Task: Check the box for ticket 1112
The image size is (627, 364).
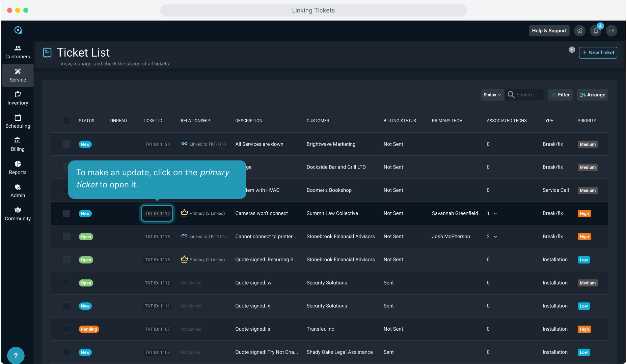Action: [x=66, y=283]
